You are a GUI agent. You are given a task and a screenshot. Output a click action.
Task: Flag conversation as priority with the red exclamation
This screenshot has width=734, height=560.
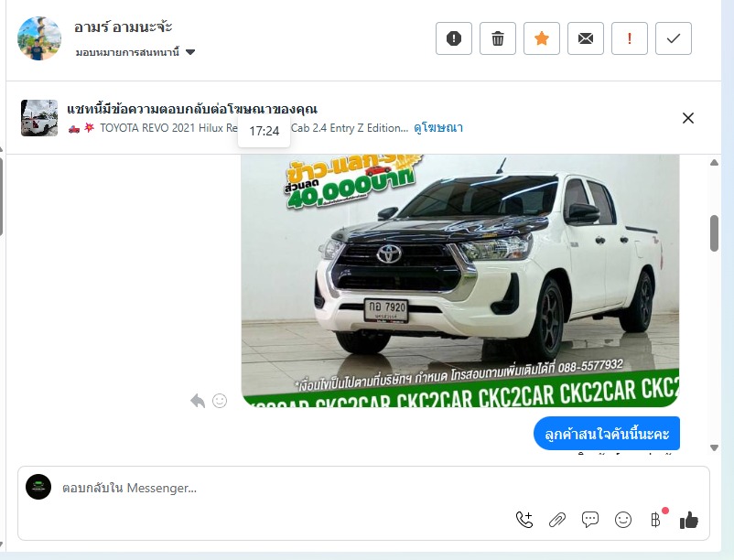(630, 38)
